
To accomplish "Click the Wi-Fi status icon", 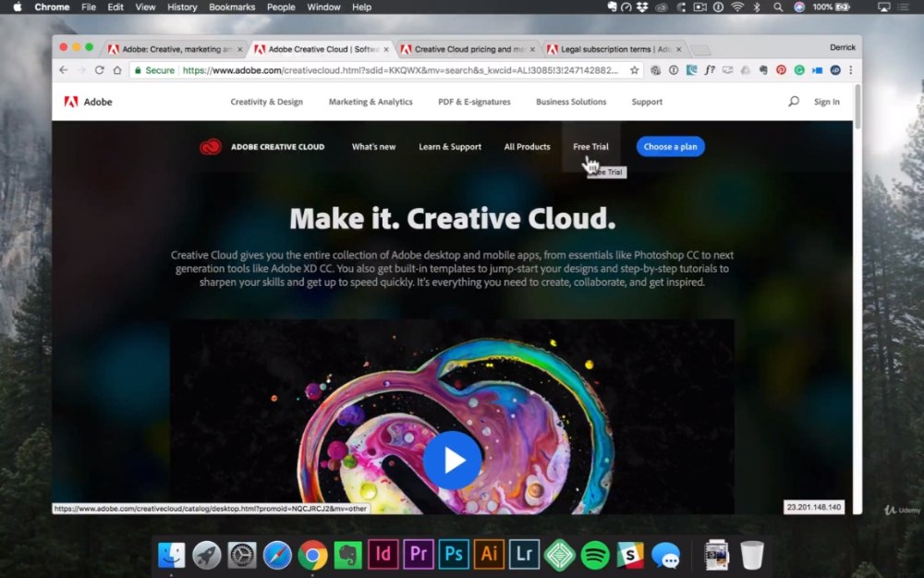I will click(x=737, y=7).
